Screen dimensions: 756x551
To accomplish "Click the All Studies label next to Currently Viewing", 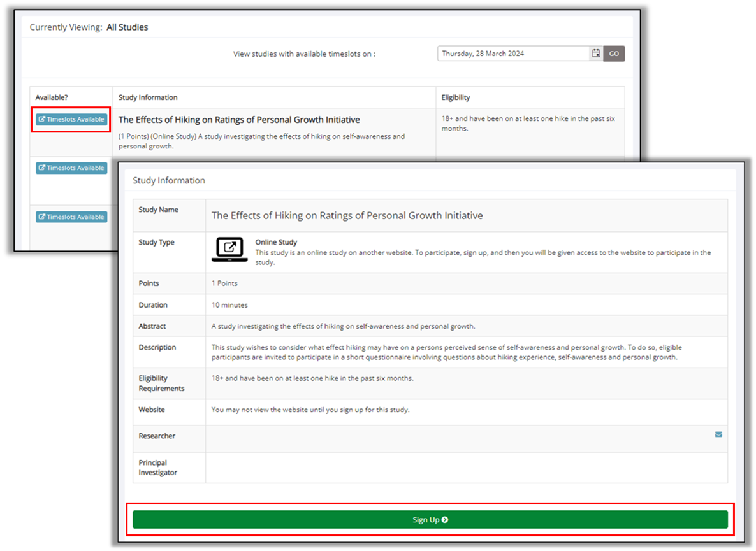I will click(127, 27).
